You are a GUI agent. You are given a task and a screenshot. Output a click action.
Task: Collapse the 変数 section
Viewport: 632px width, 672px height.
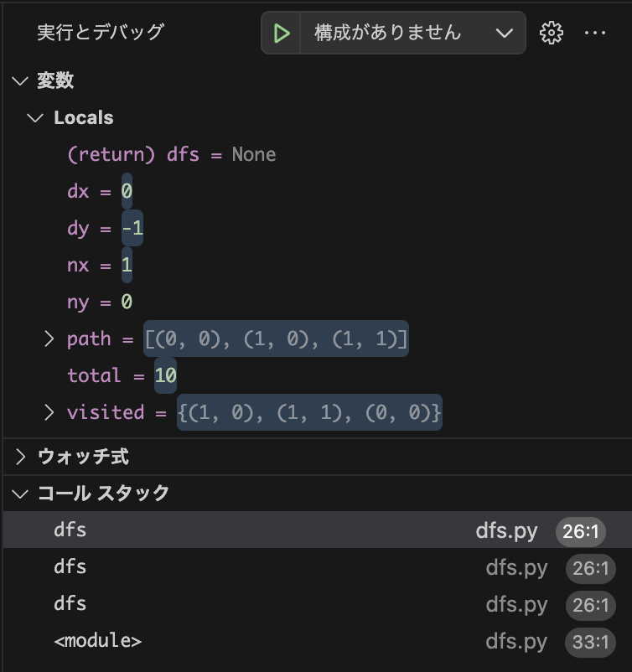tap(20, 80)
